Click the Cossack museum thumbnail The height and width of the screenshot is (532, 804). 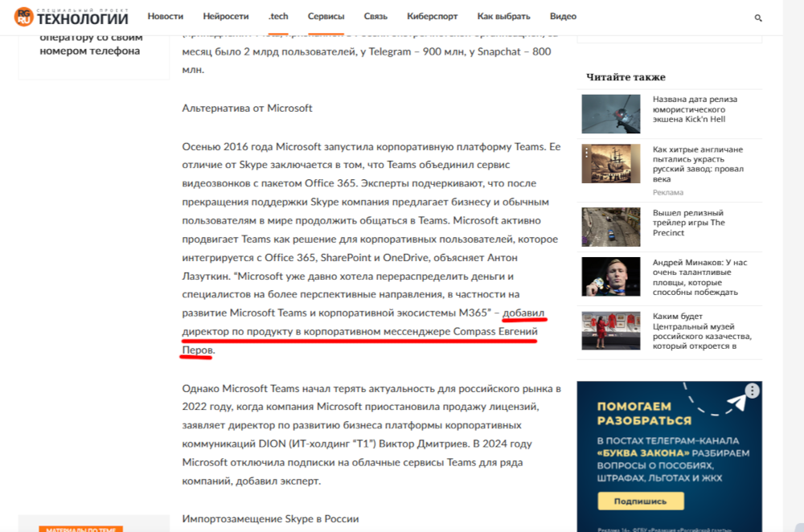point(611,330)
